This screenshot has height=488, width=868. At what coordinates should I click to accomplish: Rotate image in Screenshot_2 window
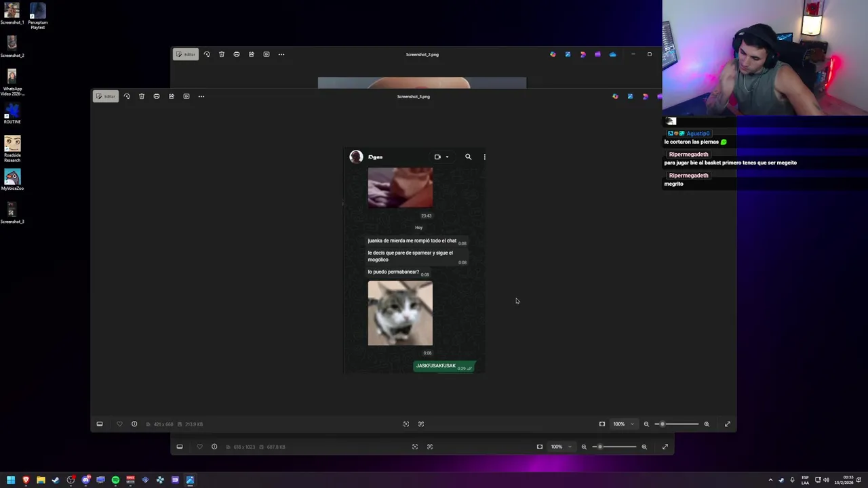pos(207,54)
